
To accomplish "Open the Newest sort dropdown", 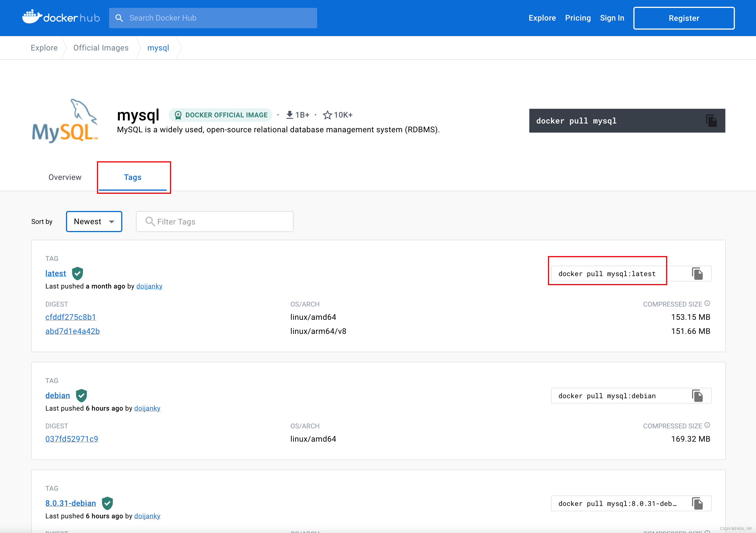I will click(94, 221).
